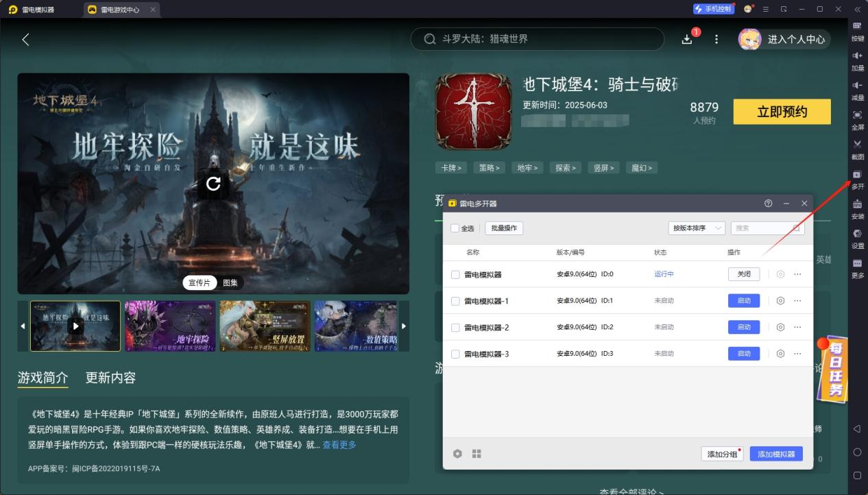Check the 全选 select-all checkbox

[x=455, y=228]
